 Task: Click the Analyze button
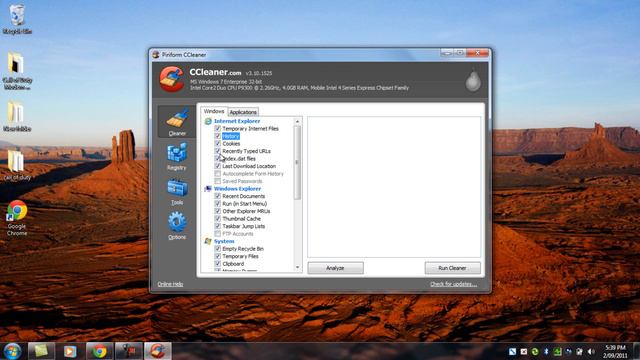(336, 268)
